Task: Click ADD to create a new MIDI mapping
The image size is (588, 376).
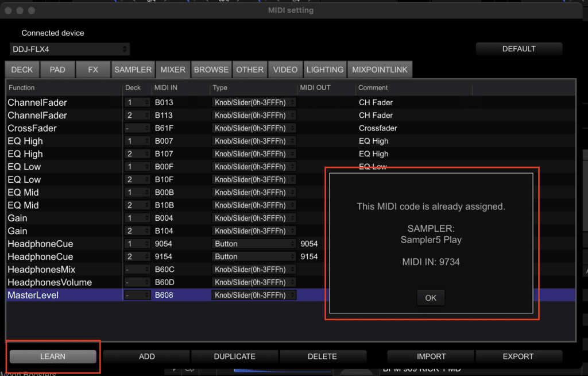Action: [146, 356]
